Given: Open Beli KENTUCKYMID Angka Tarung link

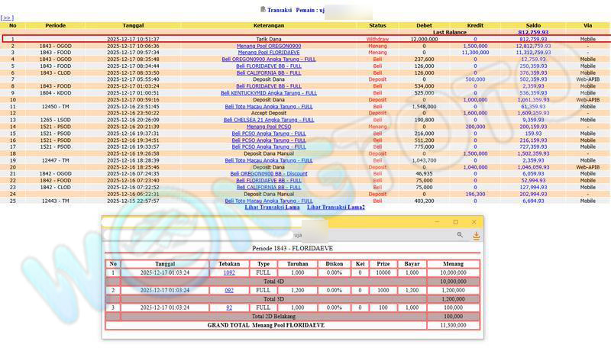Looking at the screenshot, I should (x=268, y=93).
